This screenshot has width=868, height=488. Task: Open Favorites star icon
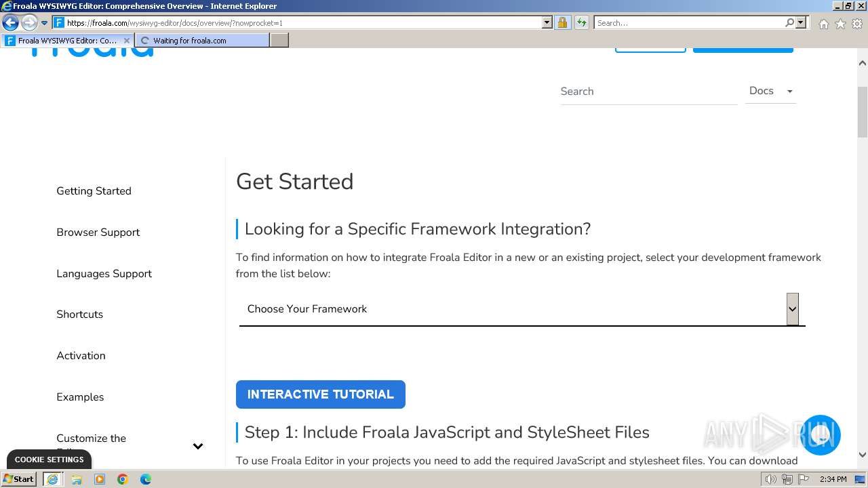click(x=840, y=24)
